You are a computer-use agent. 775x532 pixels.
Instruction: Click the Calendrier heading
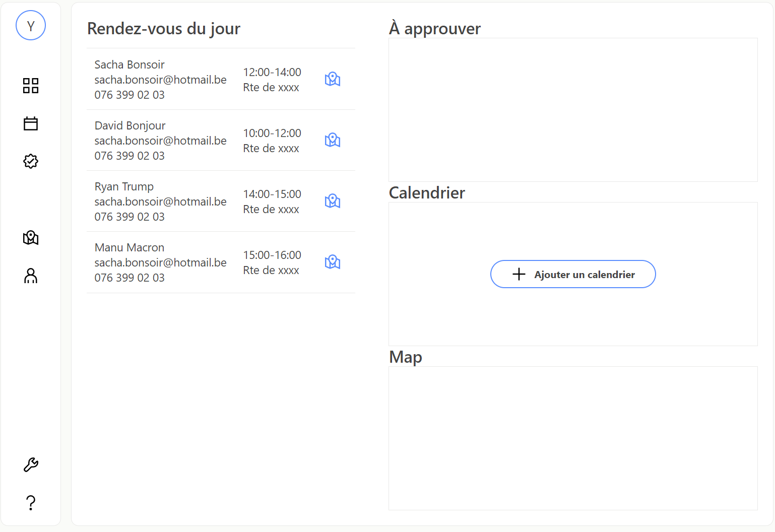(x=427, y=192)
